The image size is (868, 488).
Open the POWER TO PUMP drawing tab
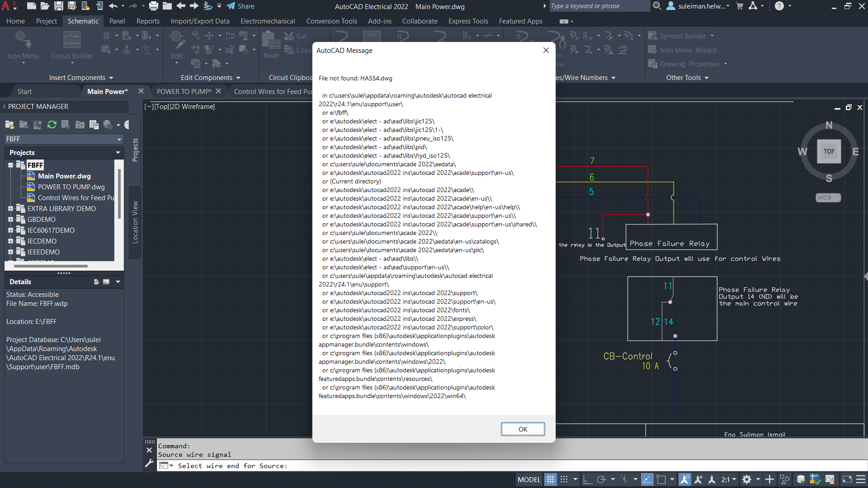(184, 91)
